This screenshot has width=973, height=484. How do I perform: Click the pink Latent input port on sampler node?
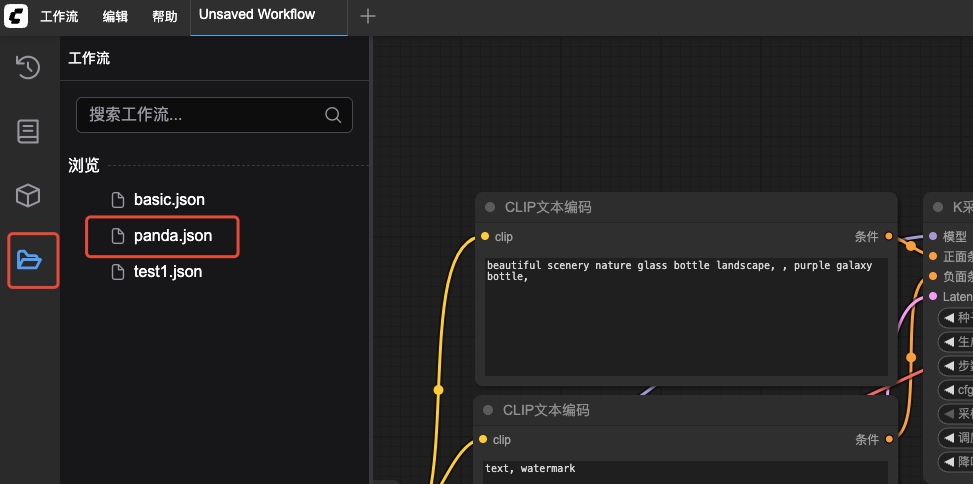(x=933, y=297)
